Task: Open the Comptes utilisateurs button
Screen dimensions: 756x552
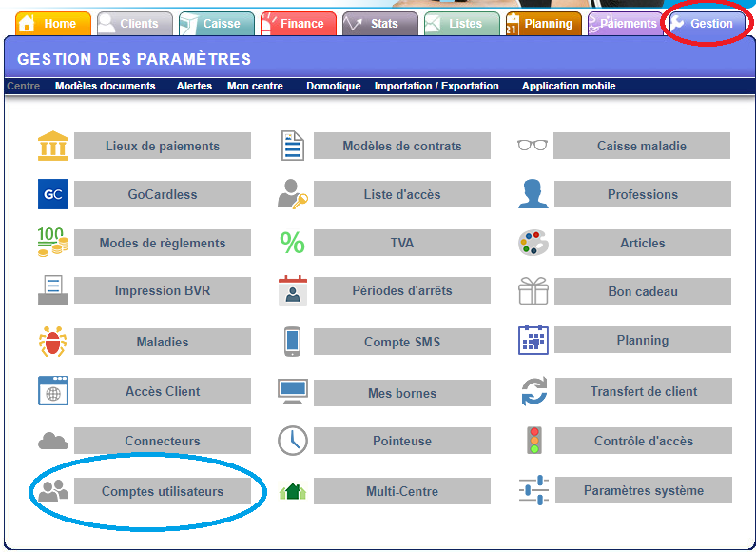Action: click(x=163, y=491)
